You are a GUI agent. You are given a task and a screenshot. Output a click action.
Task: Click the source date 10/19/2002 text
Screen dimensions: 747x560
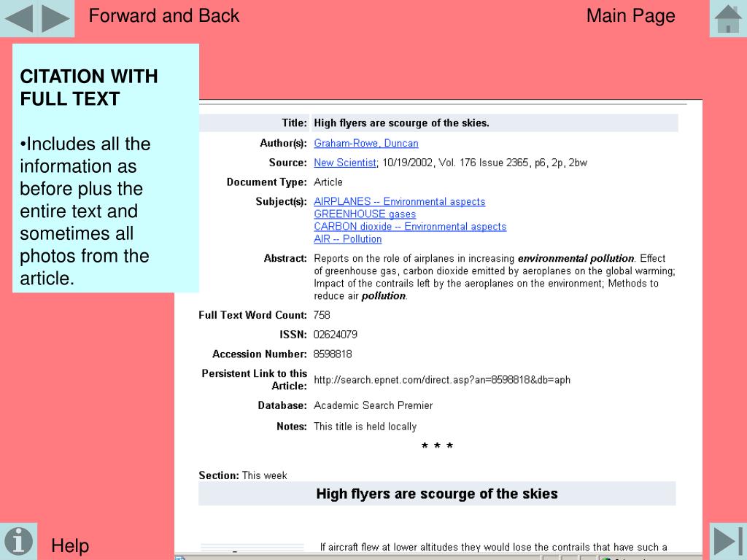point(407,163)
